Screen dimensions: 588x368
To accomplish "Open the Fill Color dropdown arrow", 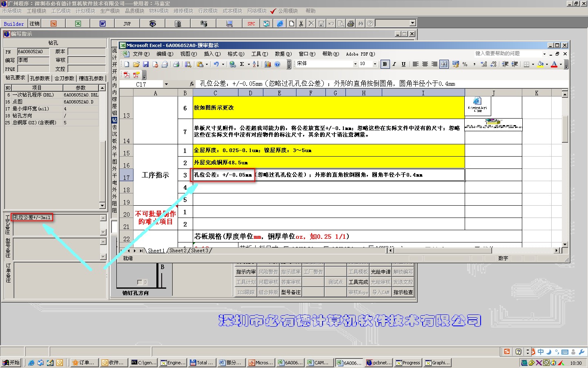I will pos(547,64).
